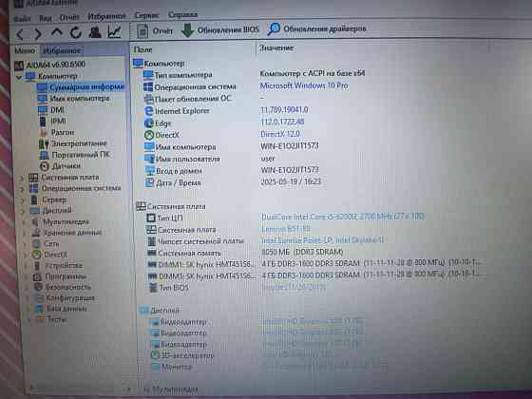The image size is (532, 399).
Task: Refresh the page with the reload icon
Action: click(x=76, y=32)
